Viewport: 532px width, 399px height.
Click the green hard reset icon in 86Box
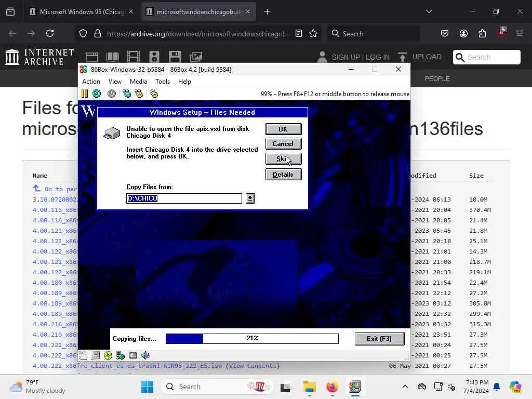click(97, 94)
